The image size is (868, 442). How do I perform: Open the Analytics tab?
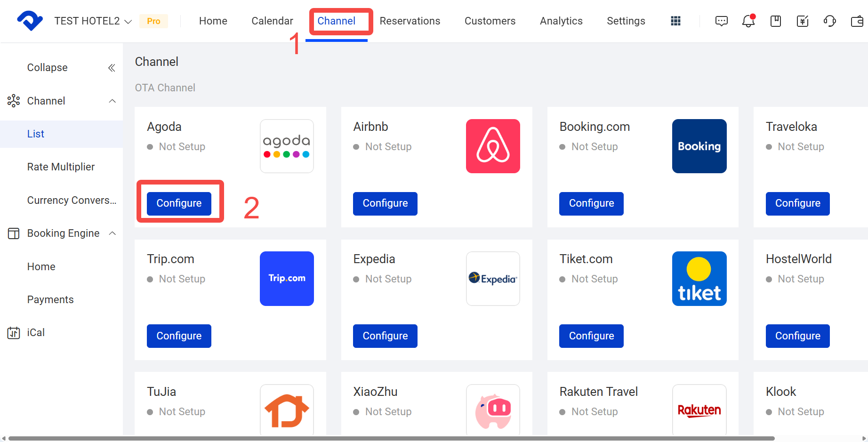point(561,21)
